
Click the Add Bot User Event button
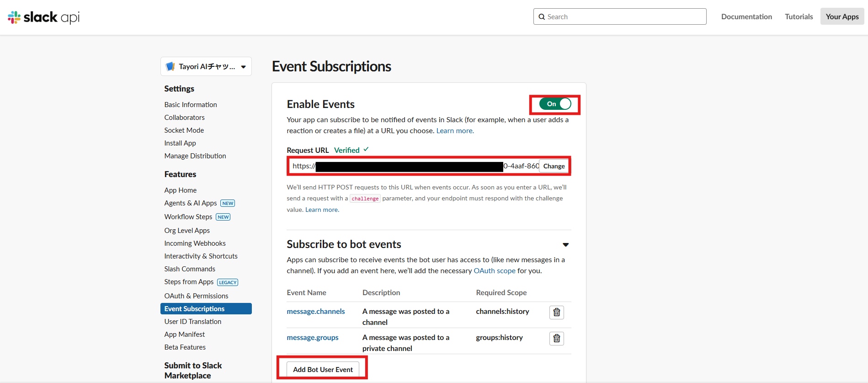coord(323,369)
